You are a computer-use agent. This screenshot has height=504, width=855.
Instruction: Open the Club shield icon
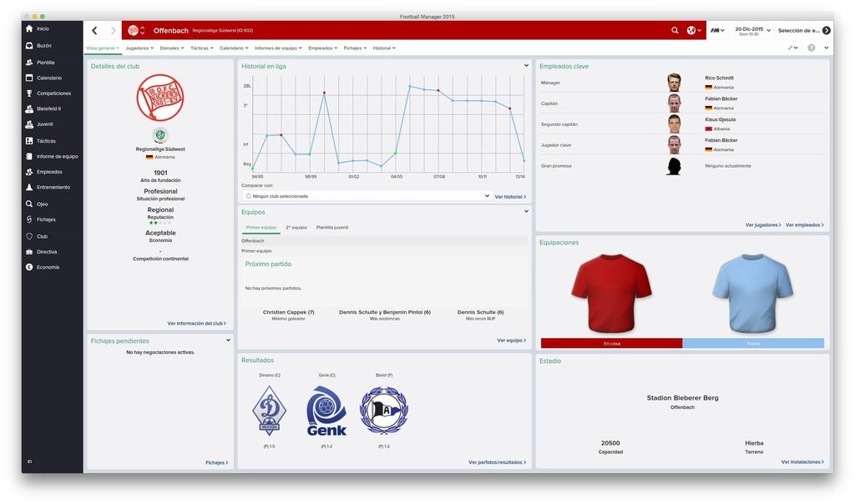(x=29, y=236)
